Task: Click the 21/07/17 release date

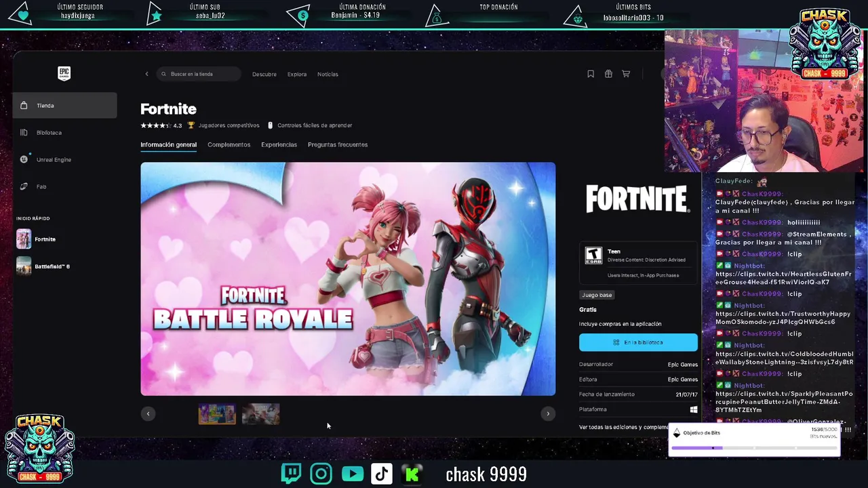Action: [686, 394]
